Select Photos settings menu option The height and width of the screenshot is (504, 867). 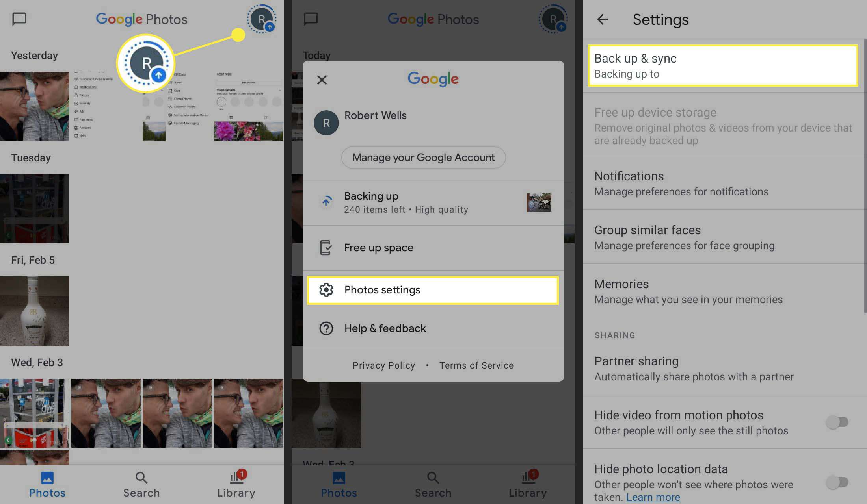pos(433,290)
